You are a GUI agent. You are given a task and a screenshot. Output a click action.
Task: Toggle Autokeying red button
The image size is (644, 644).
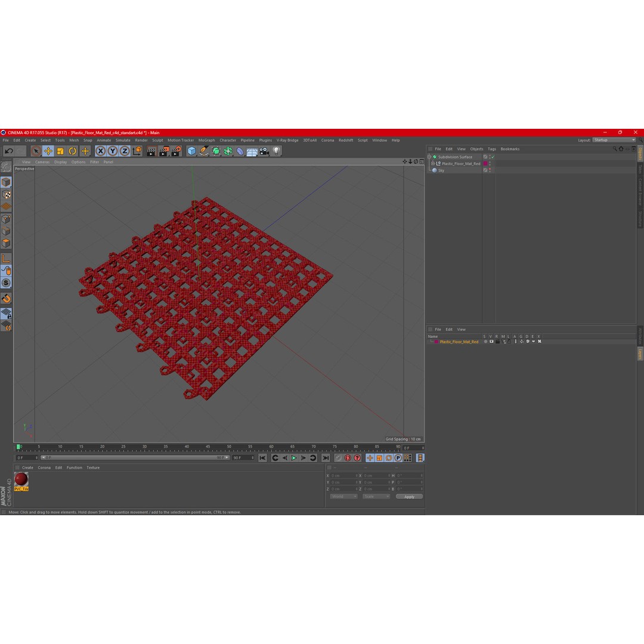click(348, 457)
